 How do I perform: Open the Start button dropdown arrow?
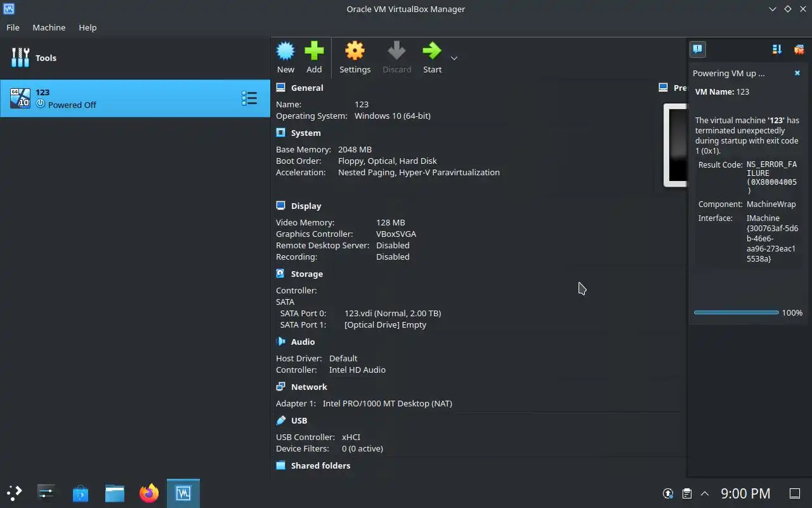click(454, 58)
